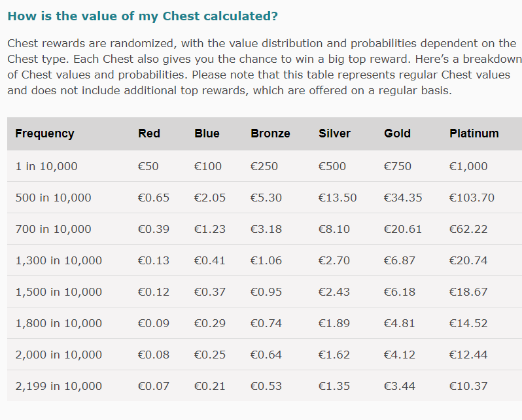
Task: Select the €6.18 Gold value
Action: click(x=400, y=292)
